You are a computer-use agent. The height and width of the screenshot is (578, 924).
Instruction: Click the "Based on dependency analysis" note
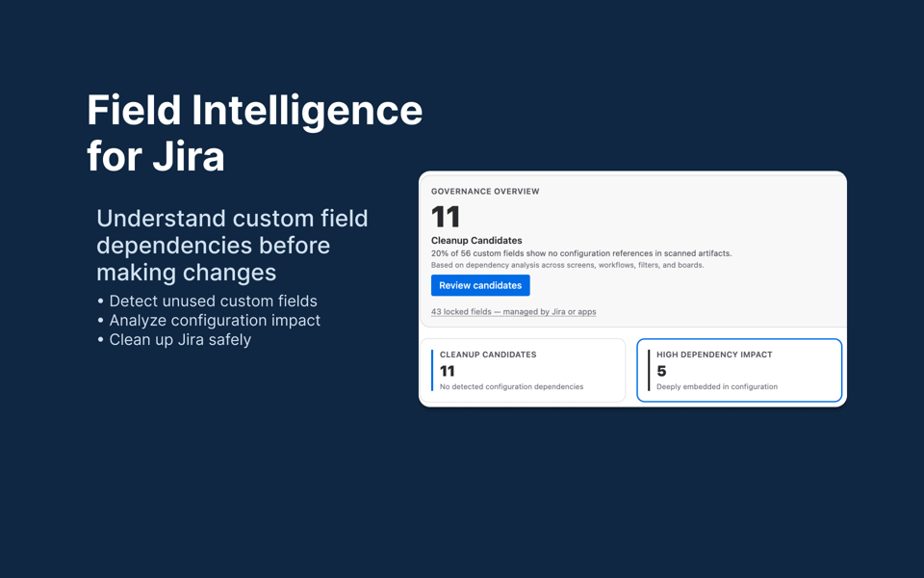pos(567,265)
